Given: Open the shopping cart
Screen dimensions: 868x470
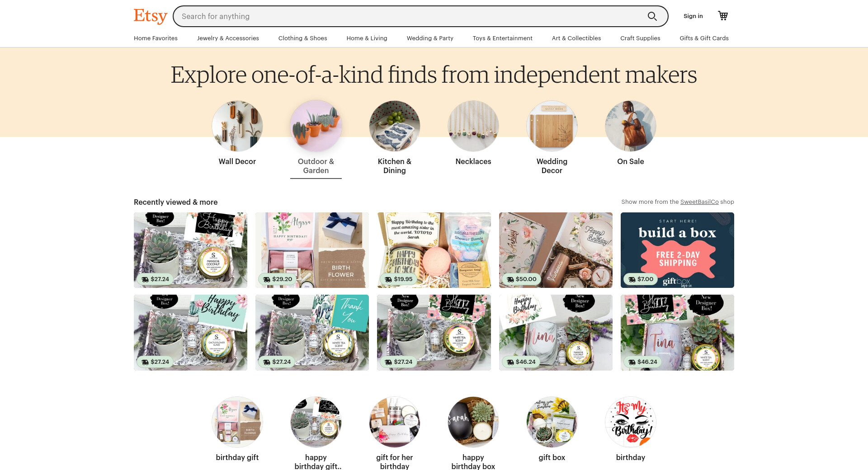Looking at the screenshot, I should coord(723,16).
